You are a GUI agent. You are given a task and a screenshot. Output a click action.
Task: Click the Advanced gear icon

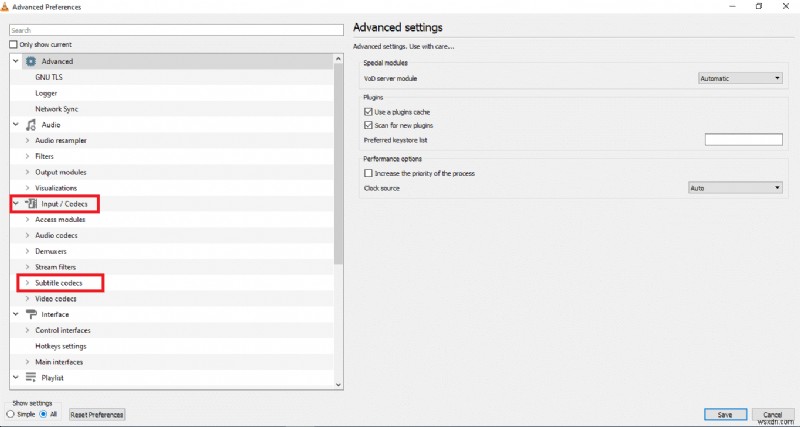[x=31, y=61]
